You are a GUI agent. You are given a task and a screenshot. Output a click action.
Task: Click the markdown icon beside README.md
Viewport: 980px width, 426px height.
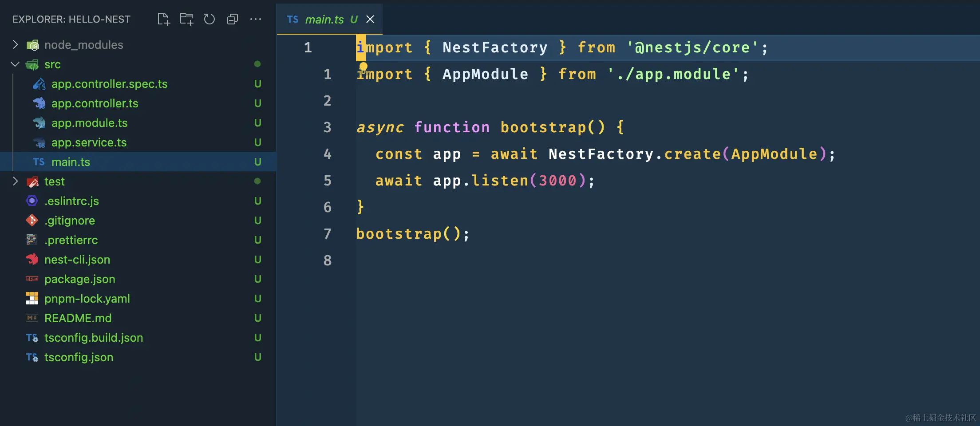click(x=32, y=318)
